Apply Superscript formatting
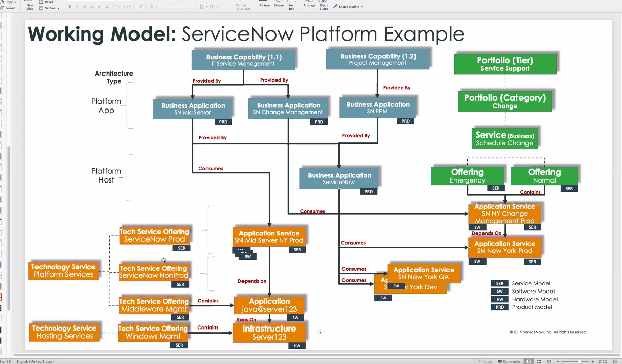 (x=100, y=7)
